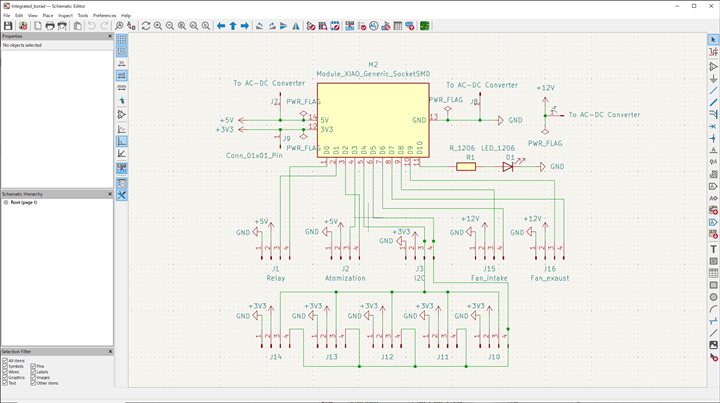The image size is (720, 403).
Task: Navigate forward with the right blue arrow
Action: click(245, 26)
